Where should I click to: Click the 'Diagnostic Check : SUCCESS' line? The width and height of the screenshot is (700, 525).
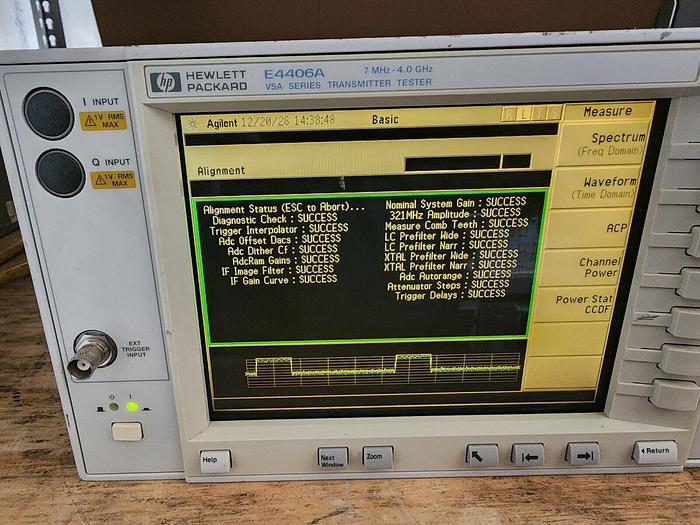(275, 219)
